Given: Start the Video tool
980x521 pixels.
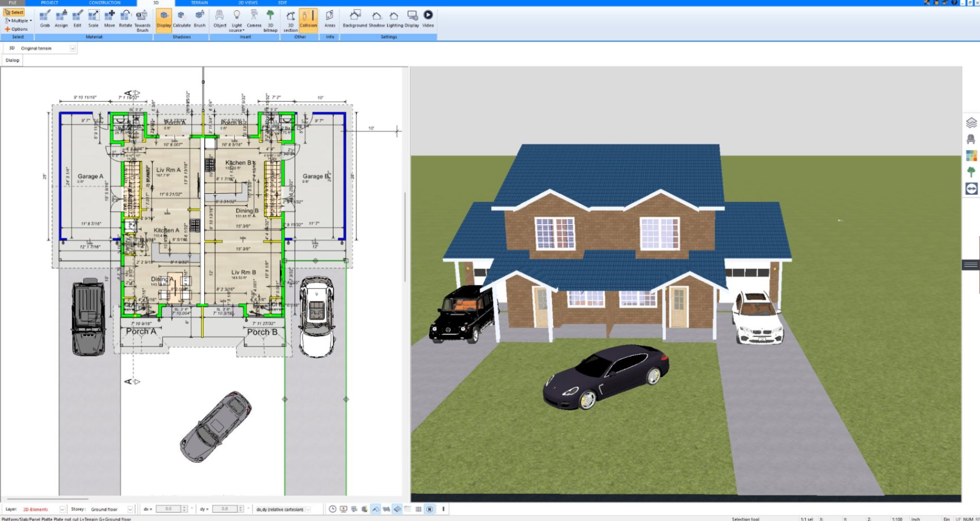Looking at the screenshot, I should [428, 19].
